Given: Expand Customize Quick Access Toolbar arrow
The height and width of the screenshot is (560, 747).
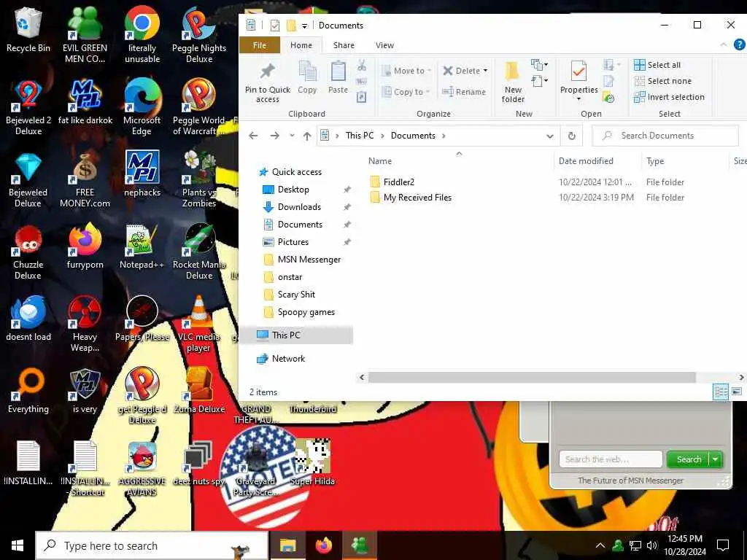Looking at the screenshot, I should 304,26.
